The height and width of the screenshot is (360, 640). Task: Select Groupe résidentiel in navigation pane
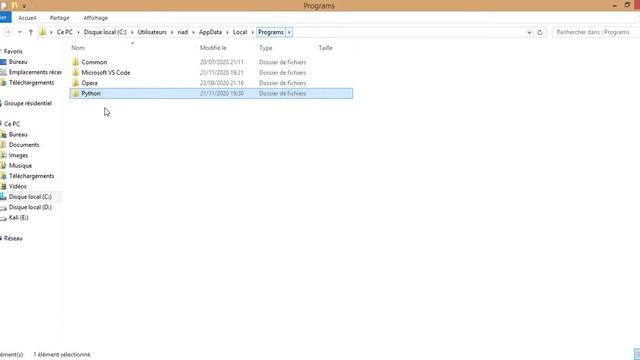[28, 103]
